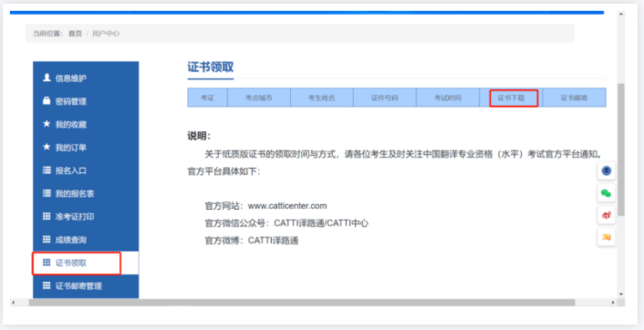Click the 证书邮寄 column header

click(x=574, y=98)
